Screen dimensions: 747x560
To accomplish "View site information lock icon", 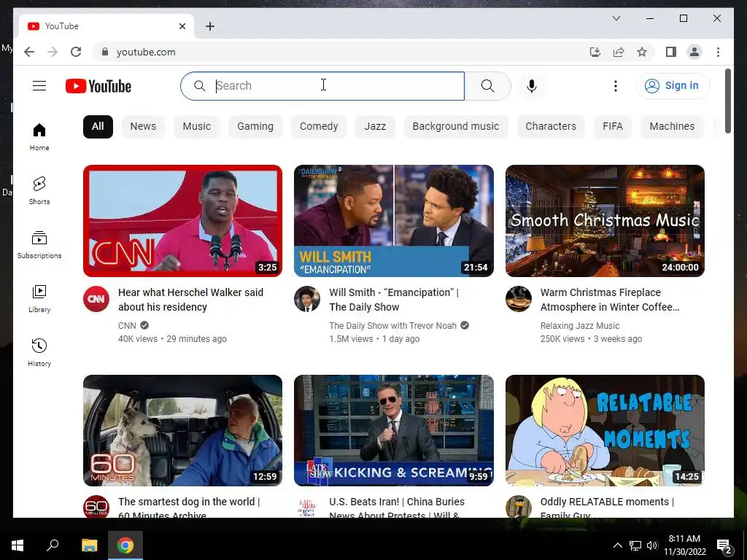I will click(x=105, y=52).
